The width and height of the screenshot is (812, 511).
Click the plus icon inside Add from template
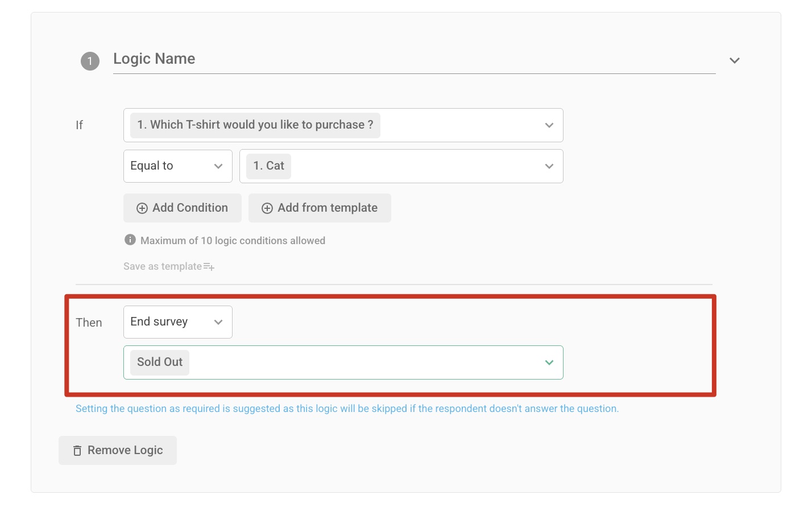click(x=267, y=208)
